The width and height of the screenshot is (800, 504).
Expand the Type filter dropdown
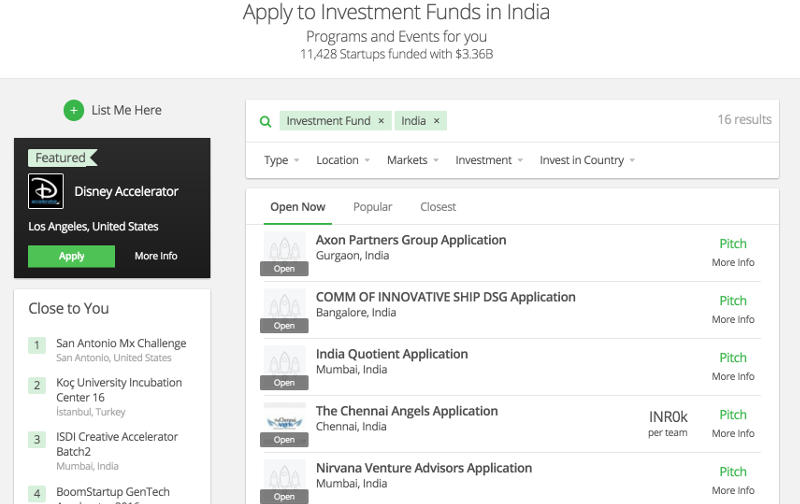point(281,160)
